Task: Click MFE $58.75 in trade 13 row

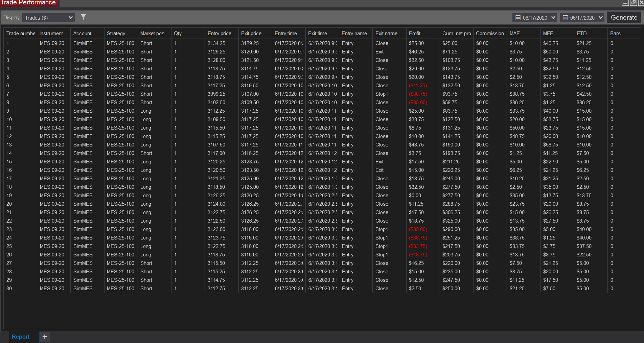Action: 551,145
